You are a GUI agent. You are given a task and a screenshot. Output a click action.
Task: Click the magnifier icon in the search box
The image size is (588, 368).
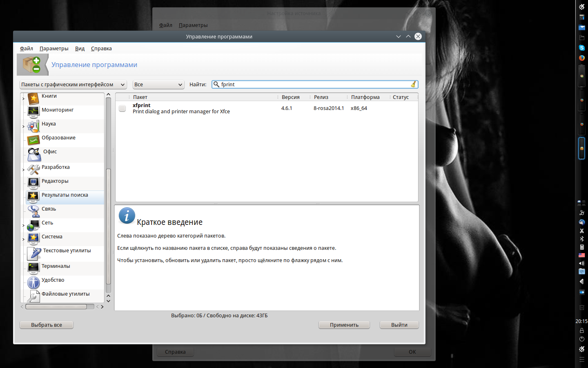pyautogui.click(x=216, y=84)
